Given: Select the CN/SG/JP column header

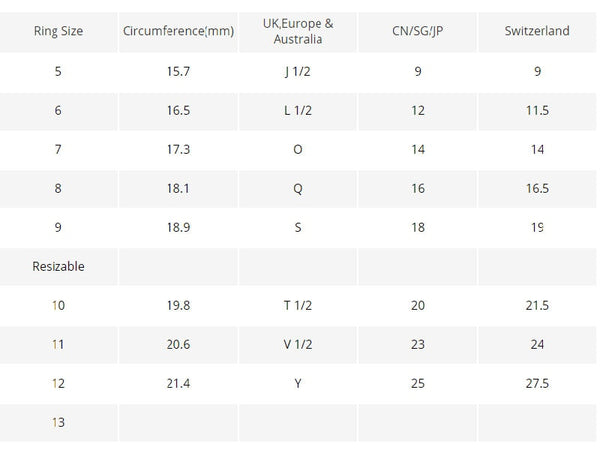Looking at the screenshot, I should pos(417,31).
